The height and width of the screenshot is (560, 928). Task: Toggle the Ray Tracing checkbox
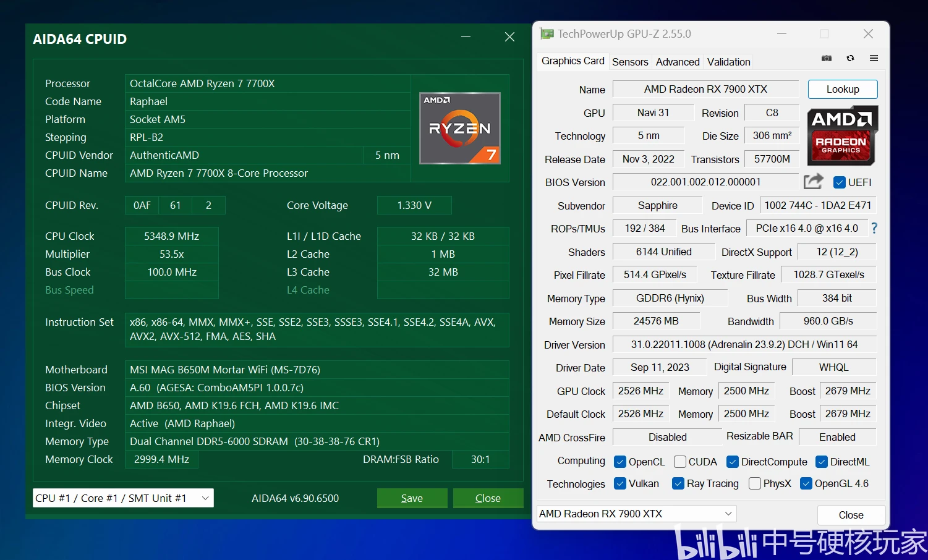point(678,483)
